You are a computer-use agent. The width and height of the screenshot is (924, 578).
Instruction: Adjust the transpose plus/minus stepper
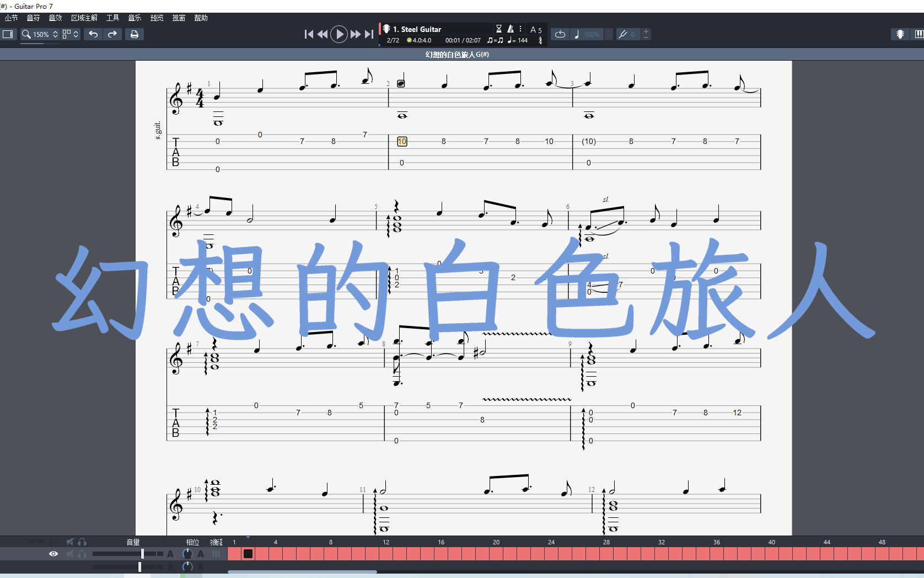(646, 34)
